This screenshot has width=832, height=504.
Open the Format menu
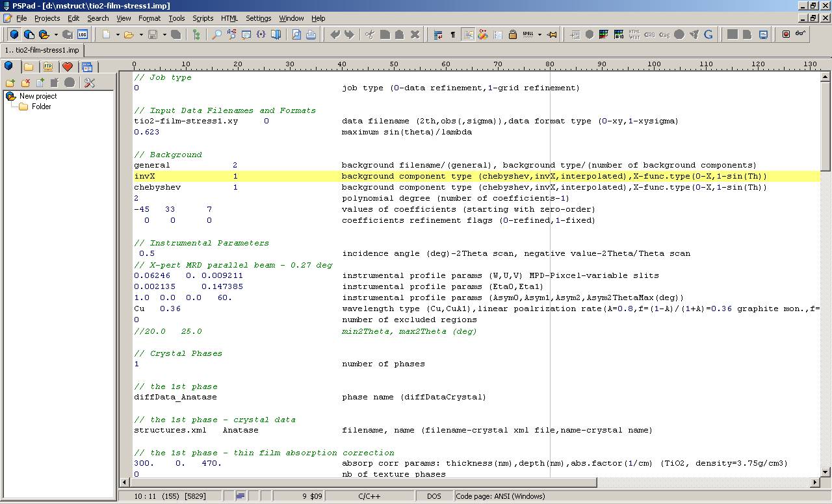point(149,18)
